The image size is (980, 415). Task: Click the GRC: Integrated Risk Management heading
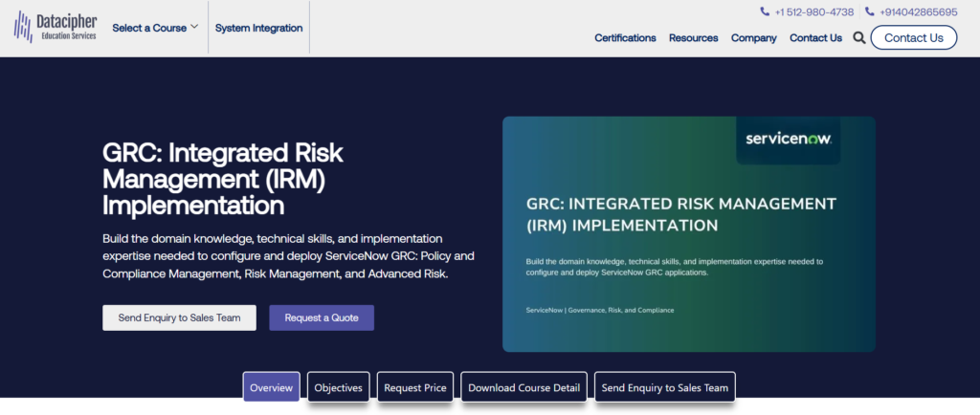(223, 179)
